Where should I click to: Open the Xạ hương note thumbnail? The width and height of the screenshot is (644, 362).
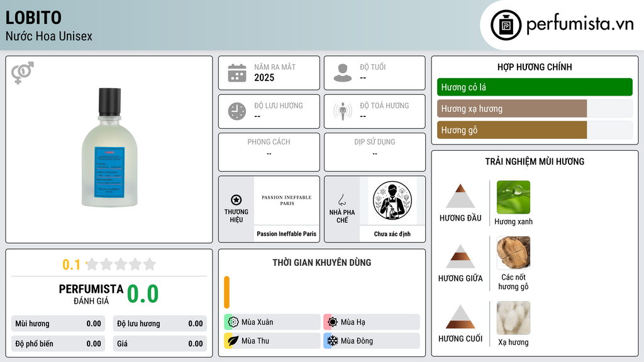(513, 318)
